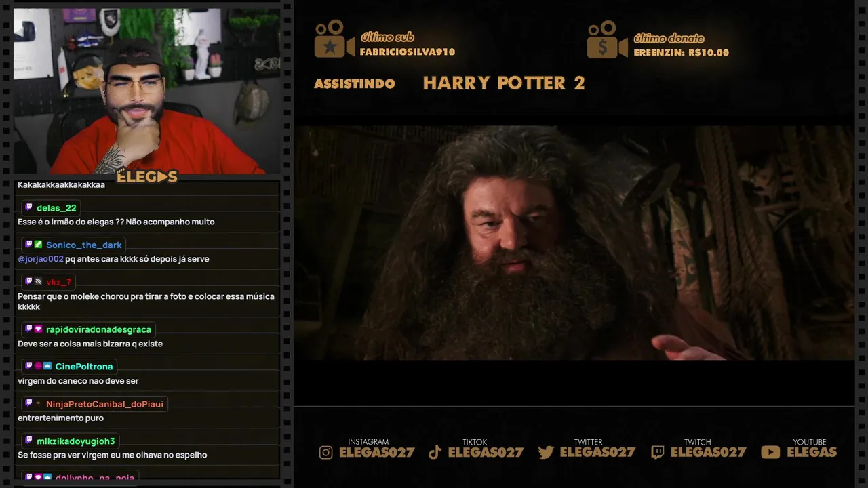The width and height of the screenshot is (868, 488).
Task: Click the message 'virgem do caneco nao deve ser'
Action: click(78, 381)
